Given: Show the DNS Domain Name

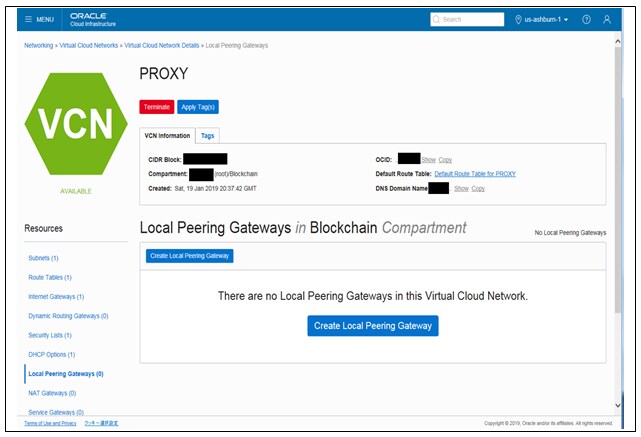Looking at the screenshot, I should [x=461, y=188].
